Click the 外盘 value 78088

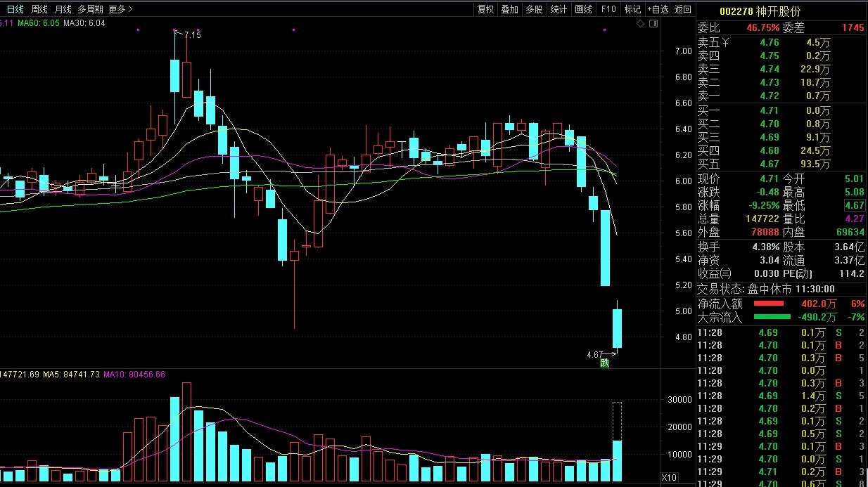tap(765, 232)
